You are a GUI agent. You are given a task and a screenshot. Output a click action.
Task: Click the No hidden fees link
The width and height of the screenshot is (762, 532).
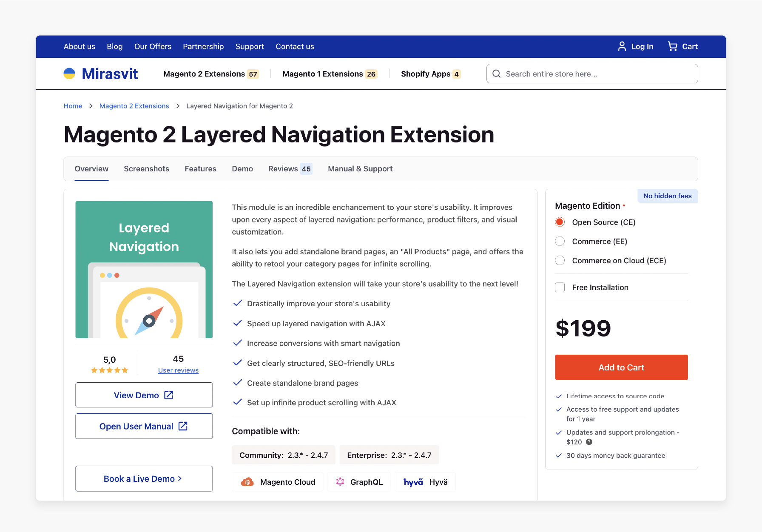[667, 196]
